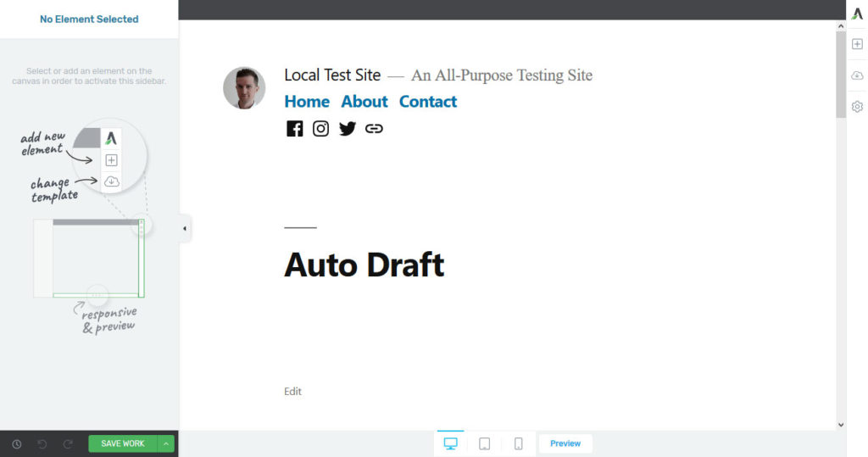Open the Facebook social link
The width and height of the screenshot is (868, 457).
tap(294, 129)
